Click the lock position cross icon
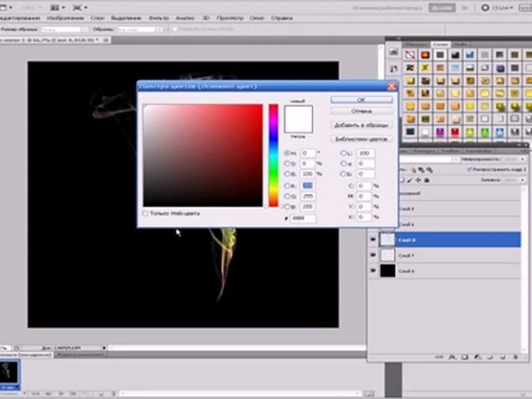This screenshot has width=532, height=399. tap(418, 180)
